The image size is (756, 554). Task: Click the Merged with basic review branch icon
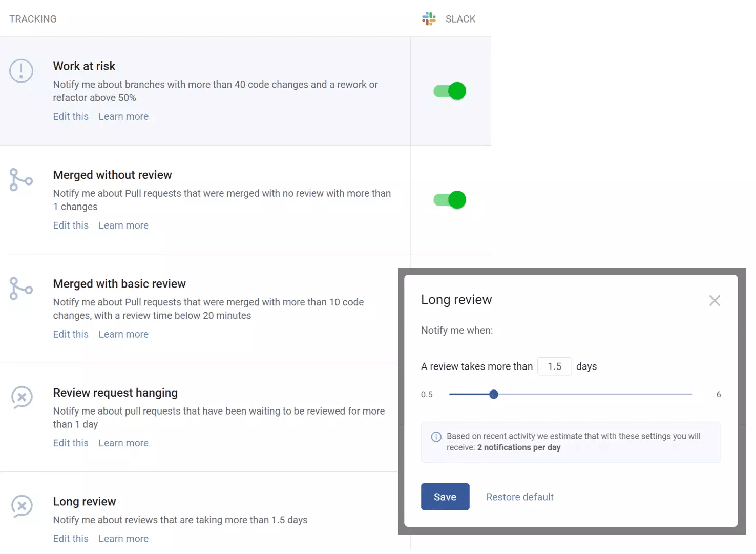(20, 289)
